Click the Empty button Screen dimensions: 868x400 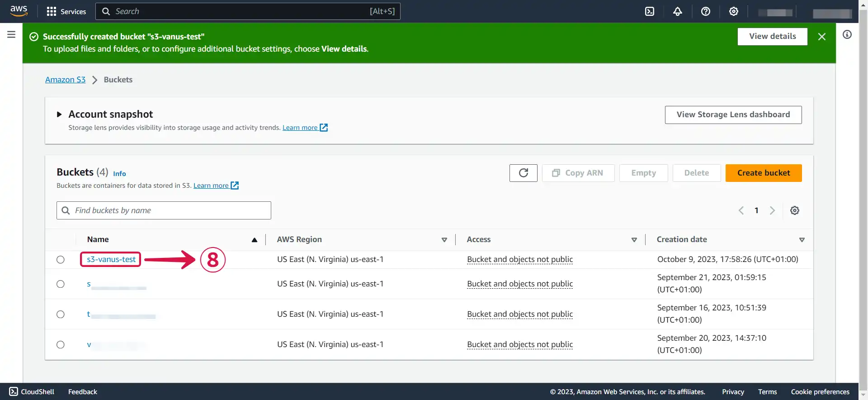click(643, 173)
